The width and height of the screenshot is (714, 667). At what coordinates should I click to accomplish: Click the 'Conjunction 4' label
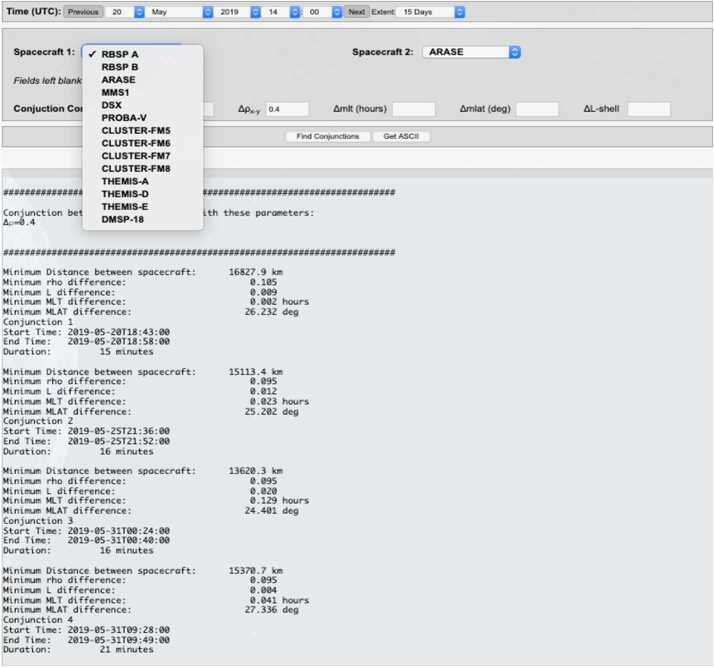coord(38,620)
